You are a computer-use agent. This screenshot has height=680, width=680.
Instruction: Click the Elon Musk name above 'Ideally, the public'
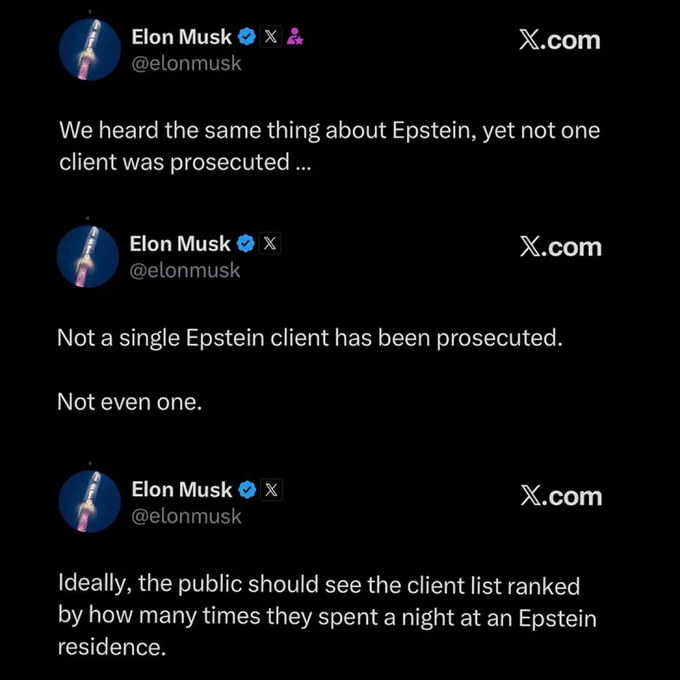pyautogui.click(x=181, y=490)
